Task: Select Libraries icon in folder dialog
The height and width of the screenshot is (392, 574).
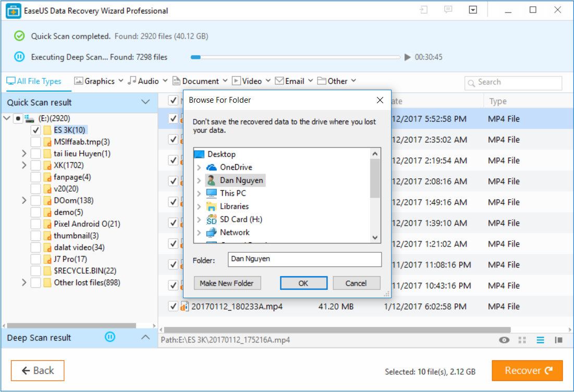Action: 211,206
